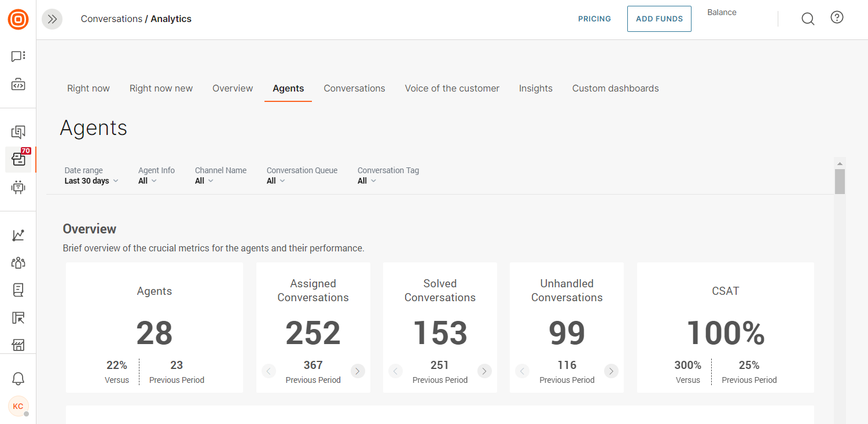Image resolution: width=868 pixels, height=424 pixels.
Task: Open the analytics line chart sidebar icon
Action: [x=18, y=235]
